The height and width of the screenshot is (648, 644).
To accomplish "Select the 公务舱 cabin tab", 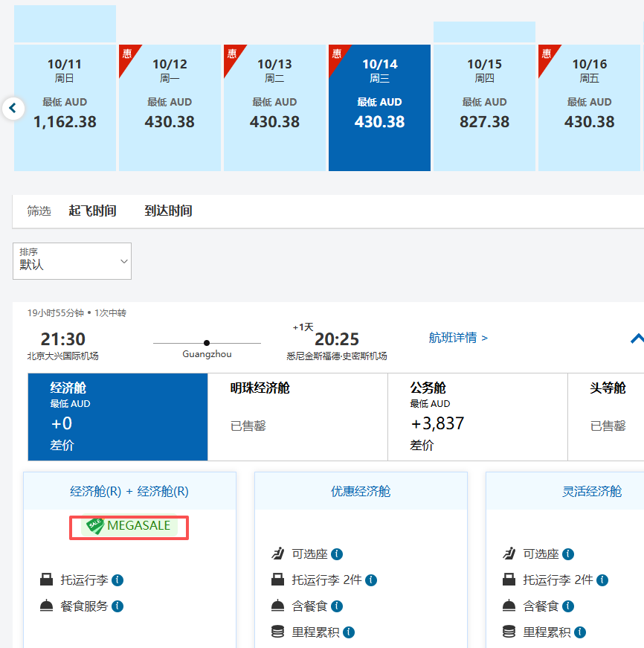I will (x=477, y=417).
